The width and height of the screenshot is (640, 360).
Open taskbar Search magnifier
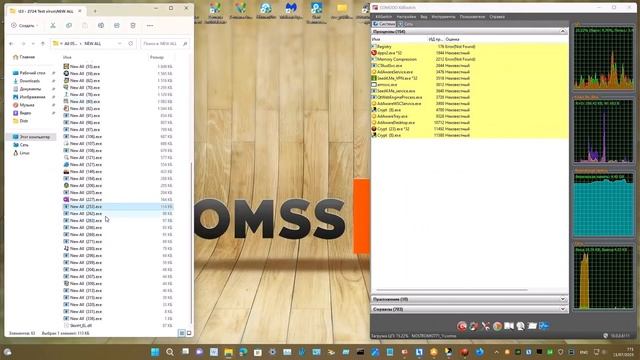(170, 352)
